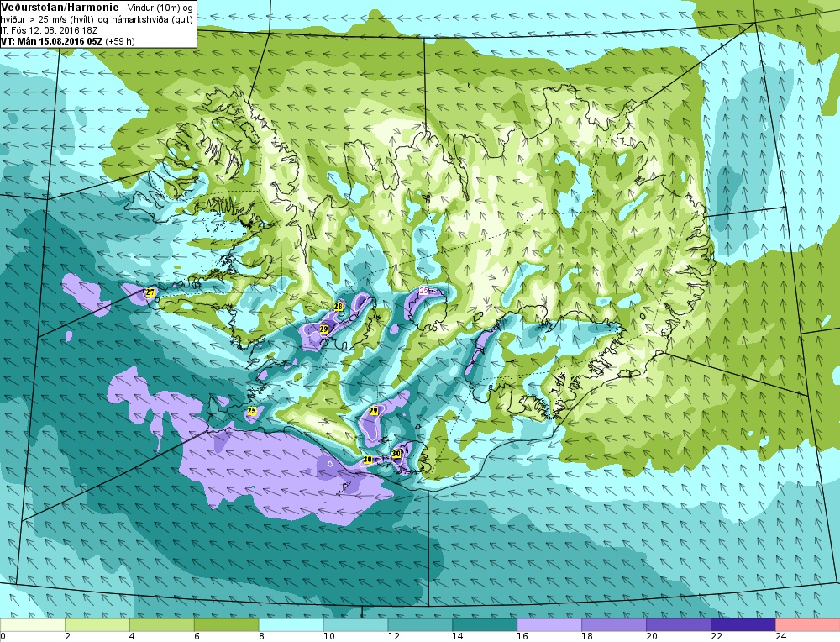Image resolution: width=840 pixels, height=642 pixels.
Task: Click the left one of the two 30 labels
Action: (368, 460)
